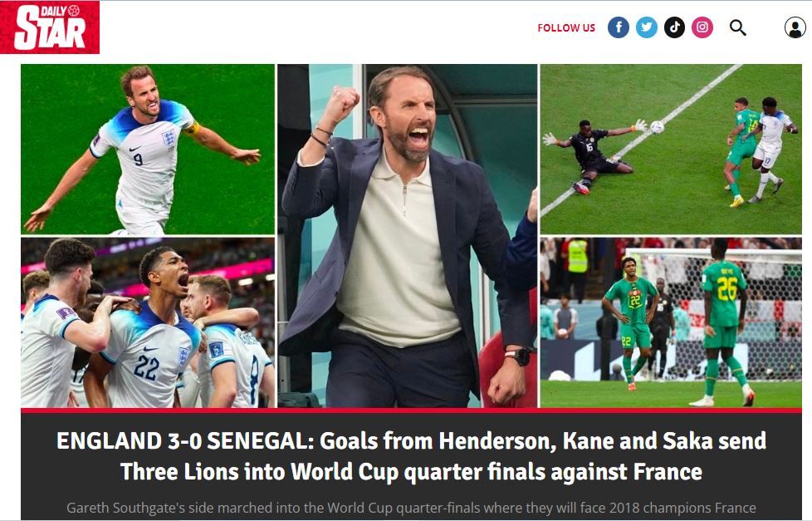View Southgate fist-pump centre photo
Image resolution: width=812 pixels, height=521 pixels.
(x=408, y=236)
